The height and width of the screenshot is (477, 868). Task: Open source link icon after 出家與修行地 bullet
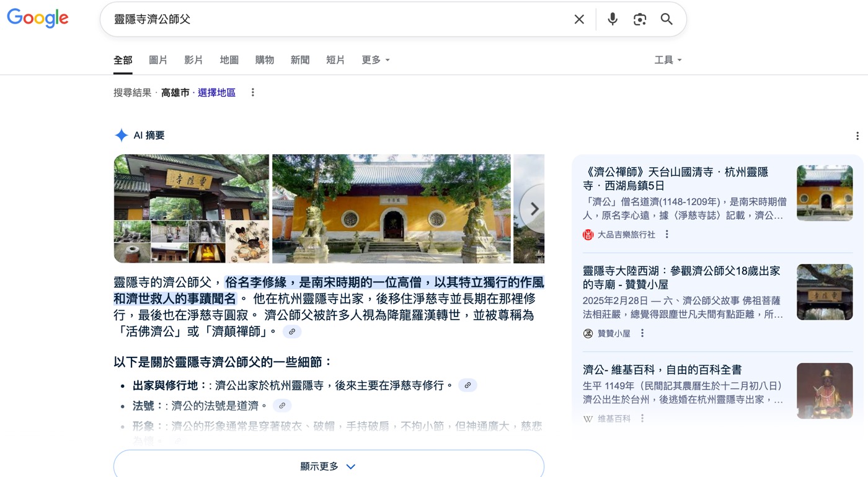click(467, 385)
